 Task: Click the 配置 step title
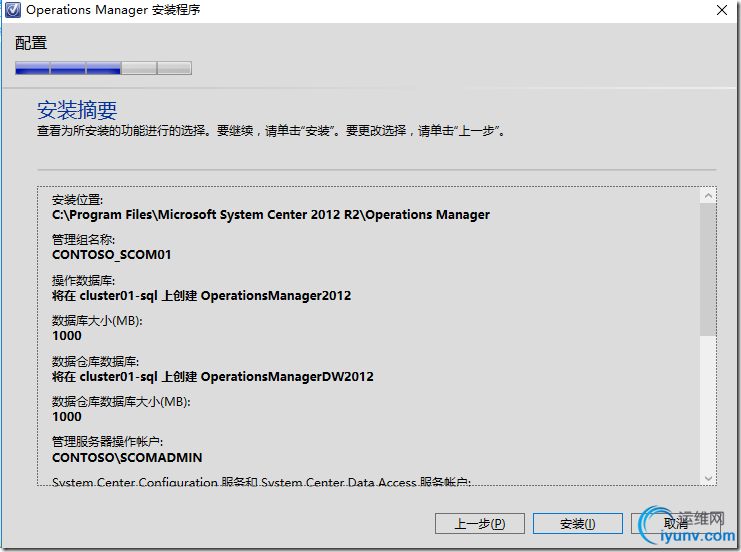coord(31,43)
